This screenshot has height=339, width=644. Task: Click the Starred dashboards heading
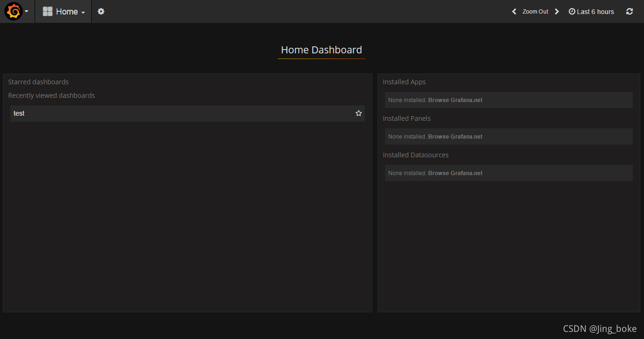click(38, 82)
